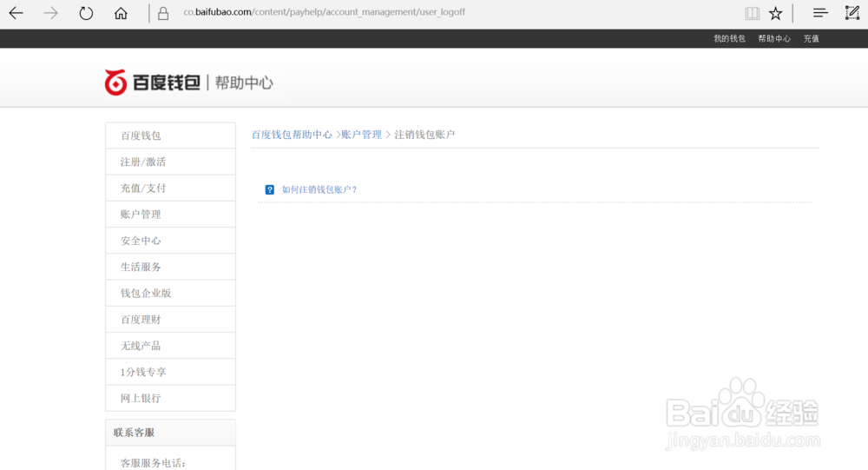The image size is (868, 470).
Task: Open 充值 in top bar
Action: (x=811, y=39)
